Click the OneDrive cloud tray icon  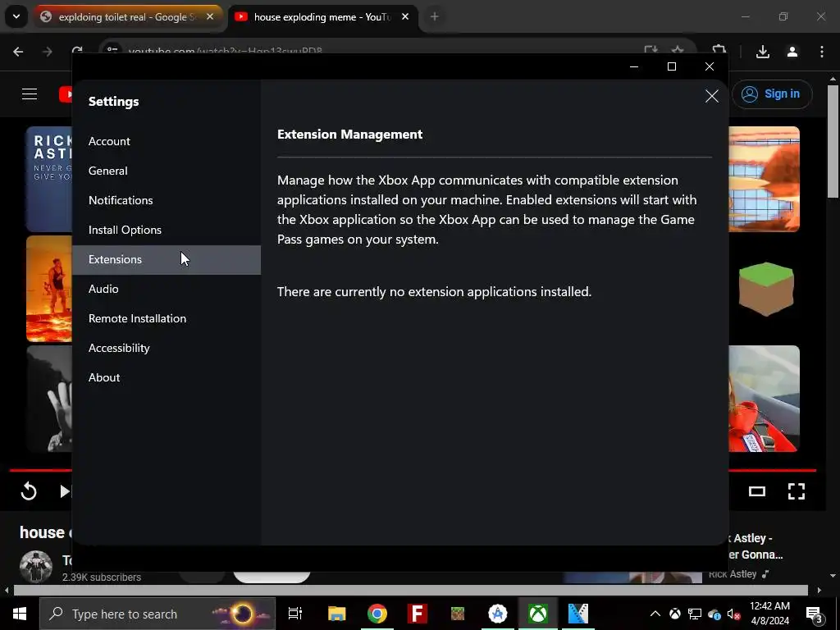click(x=714, y=614)
